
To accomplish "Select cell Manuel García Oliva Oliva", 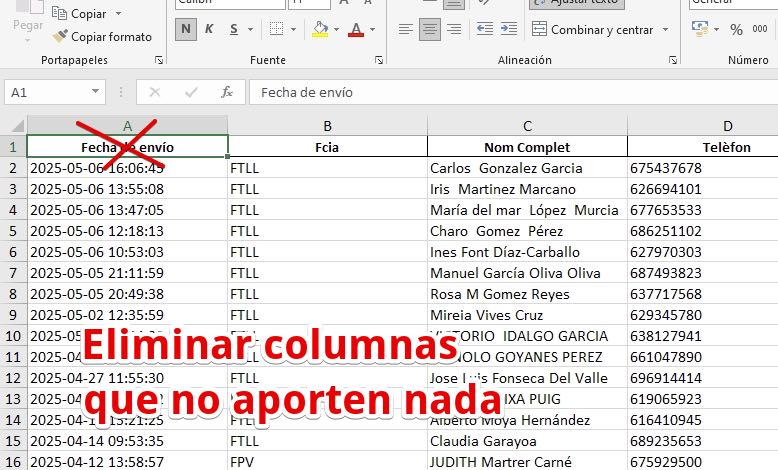I will 527,273.
